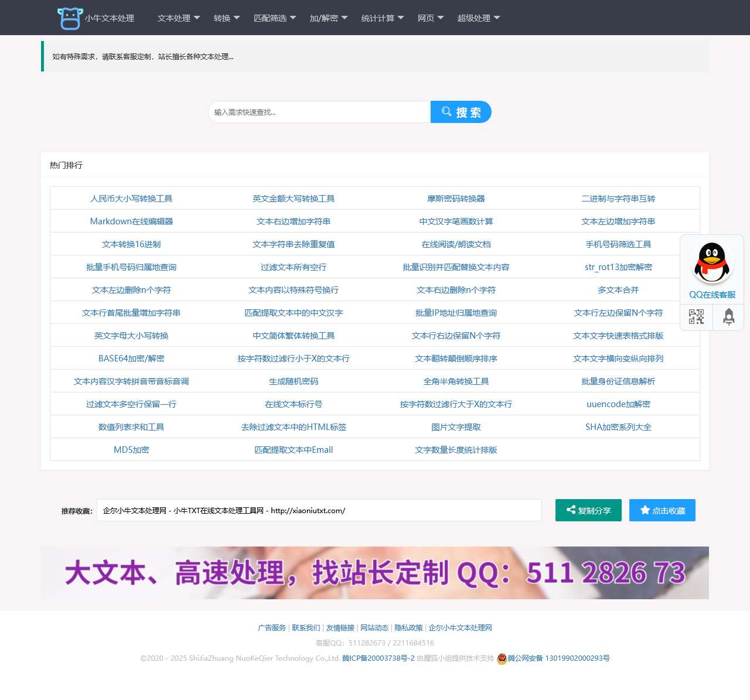Click the police badge icon near 冀公网安备
Viewport: 750px width, 700px height.
coord(501,658)
